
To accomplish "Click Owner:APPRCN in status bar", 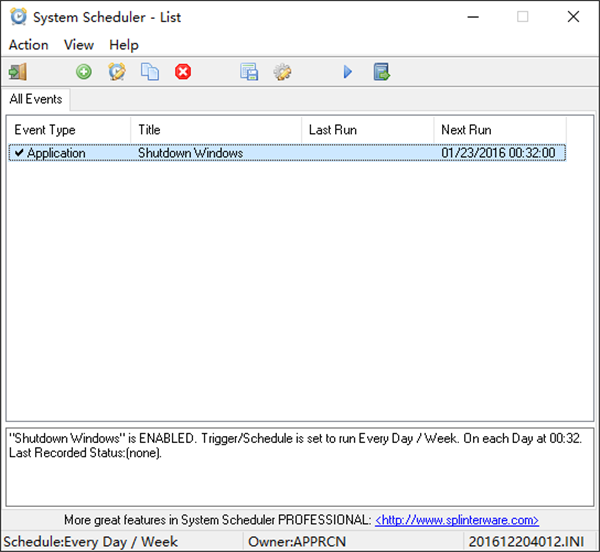I will point(297,542).
